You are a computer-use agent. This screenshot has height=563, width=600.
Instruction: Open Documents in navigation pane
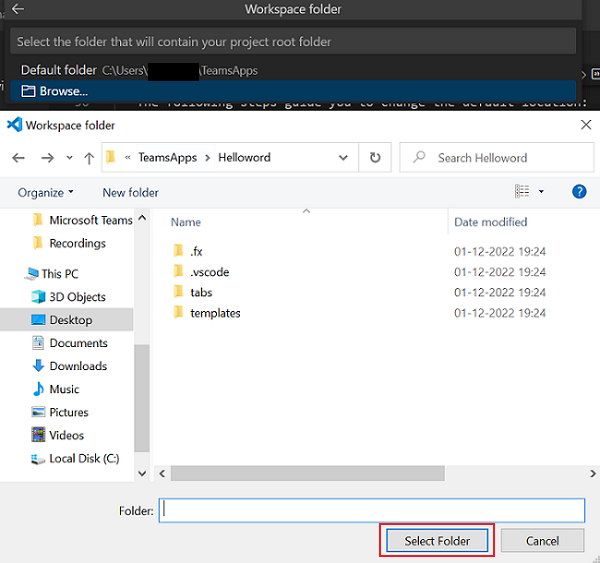pos(69,343)
